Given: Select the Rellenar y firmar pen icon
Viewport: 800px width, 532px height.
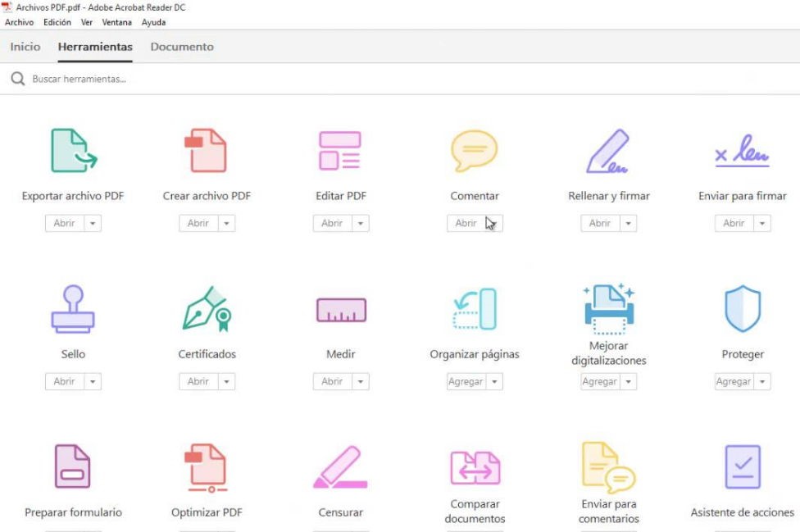Looking at the screenshot, I should coord(607,152).
